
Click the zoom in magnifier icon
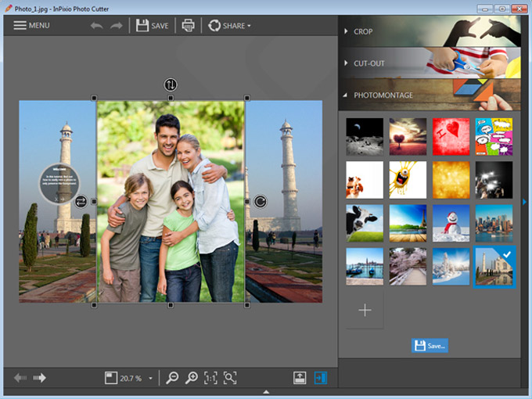click(192, 378)
